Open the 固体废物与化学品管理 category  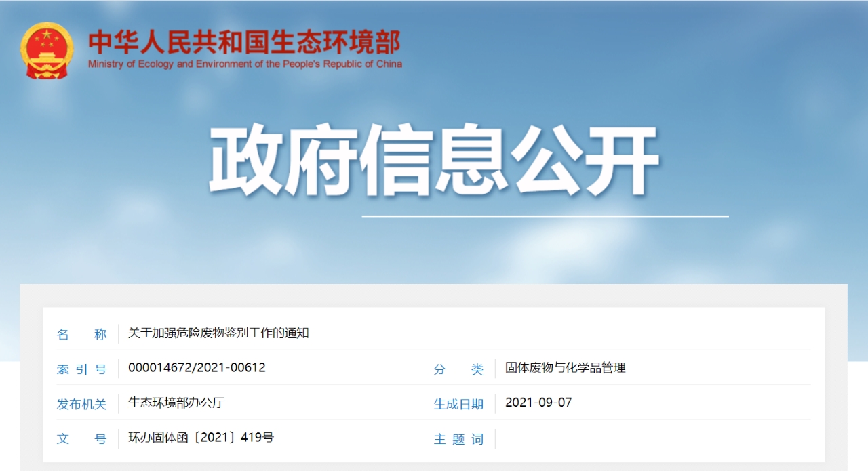(x=566, y=368)
